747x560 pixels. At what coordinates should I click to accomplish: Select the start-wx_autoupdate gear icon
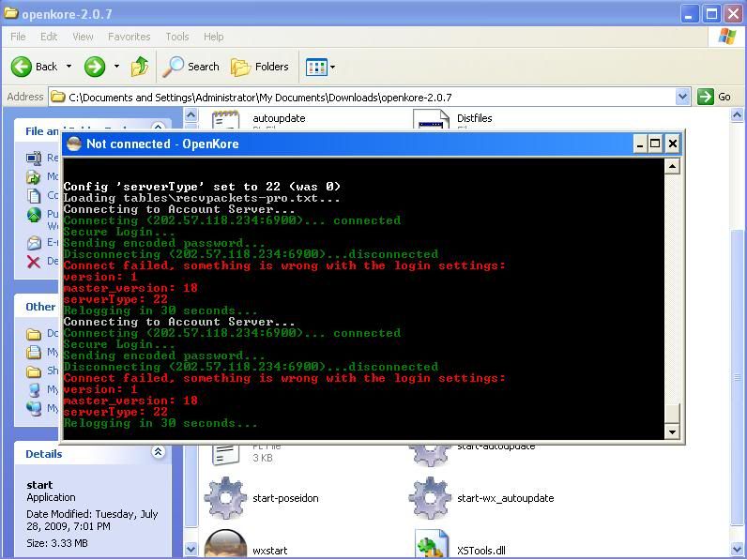[x=430, y=497]
